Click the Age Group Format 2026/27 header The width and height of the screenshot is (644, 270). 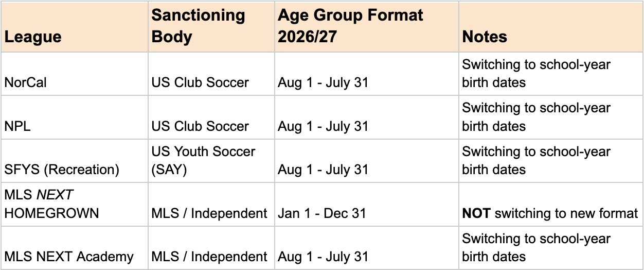point(367,26)
